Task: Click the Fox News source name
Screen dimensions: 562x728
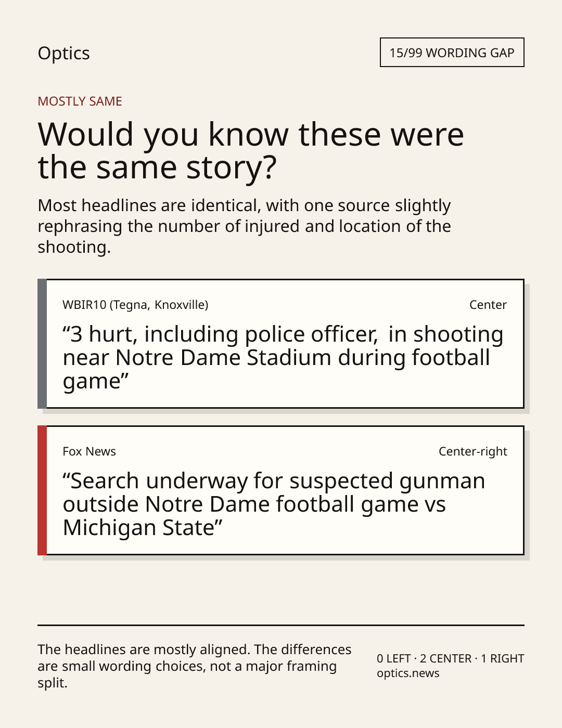Action: [89, 451]
